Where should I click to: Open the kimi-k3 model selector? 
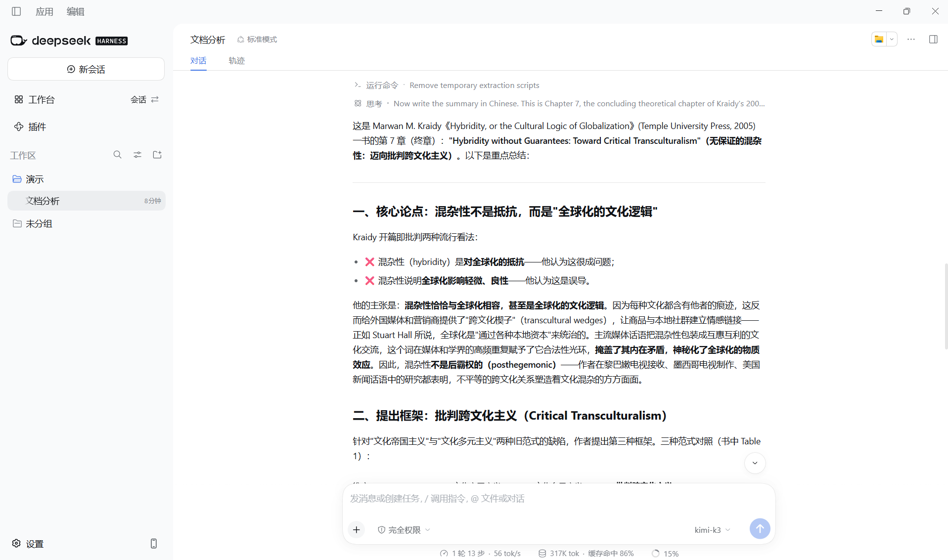[712, 530]
